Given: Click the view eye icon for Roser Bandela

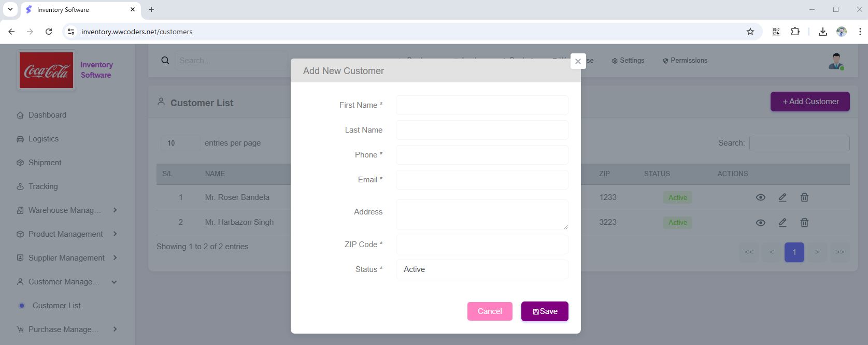Looking at the screenshot, I should click(760, 197).
